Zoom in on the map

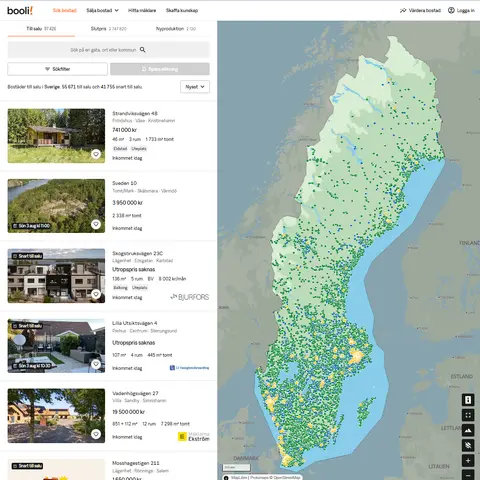click(468, 461)
